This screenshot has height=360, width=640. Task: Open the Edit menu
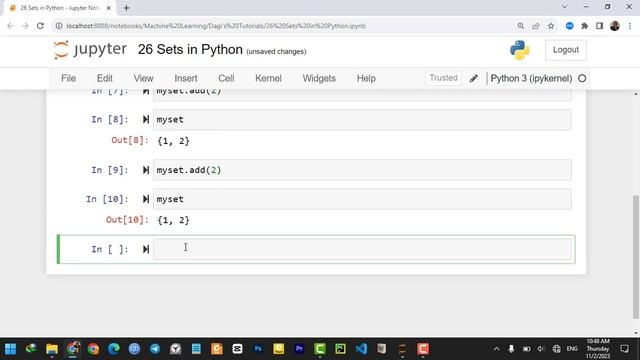104,78
